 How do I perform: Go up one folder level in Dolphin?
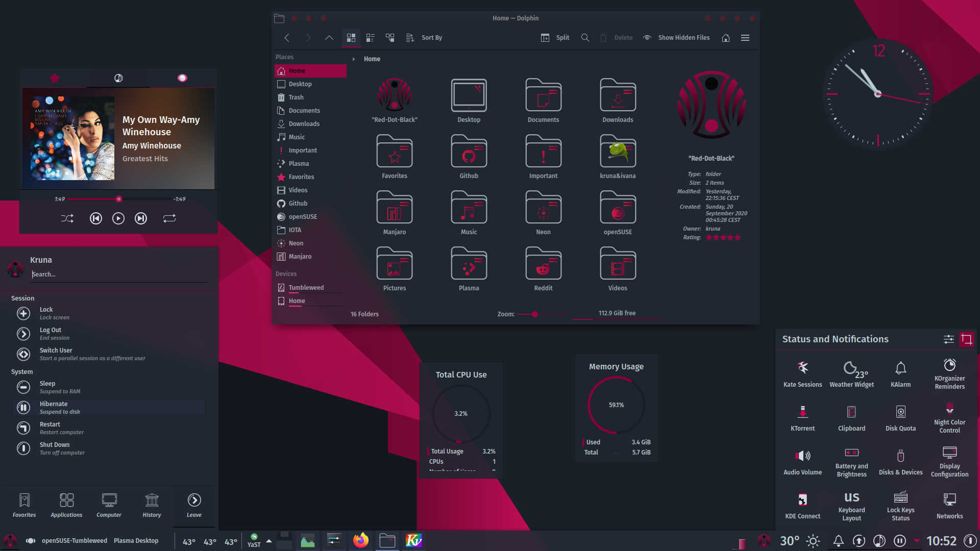[329, 38]
